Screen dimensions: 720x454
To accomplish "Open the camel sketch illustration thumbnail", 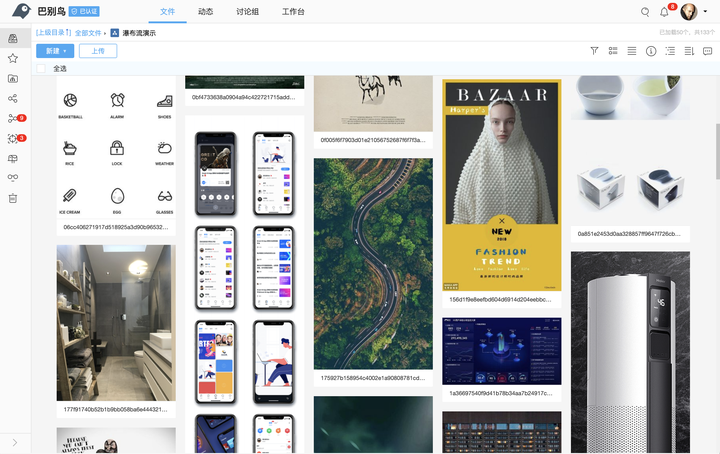I will [x=373, y=104].
